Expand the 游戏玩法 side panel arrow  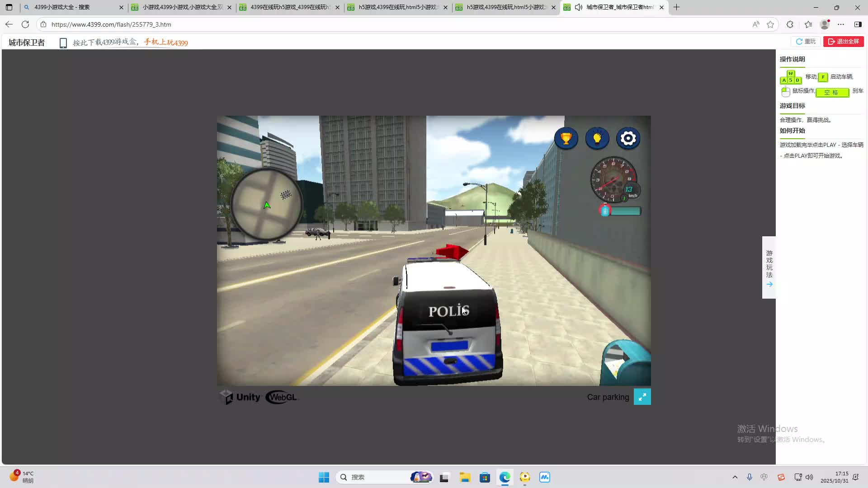point(769,284)
